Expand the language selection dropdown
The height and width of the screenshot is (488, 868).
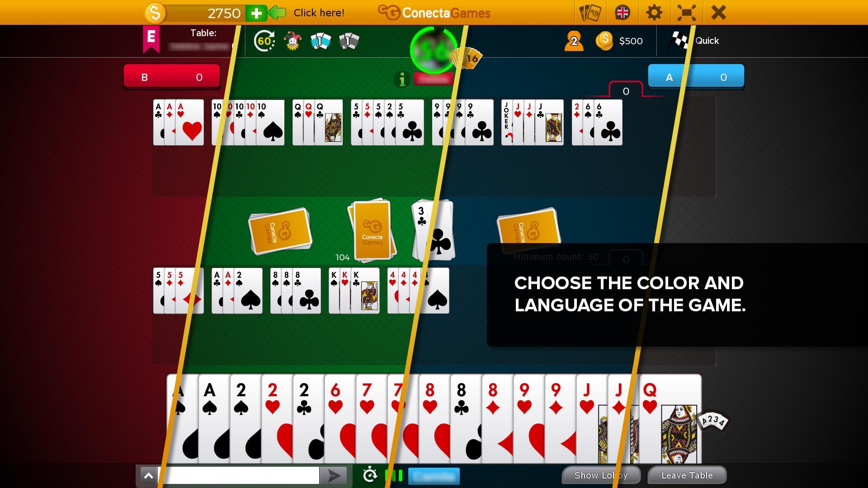(623, 12)
